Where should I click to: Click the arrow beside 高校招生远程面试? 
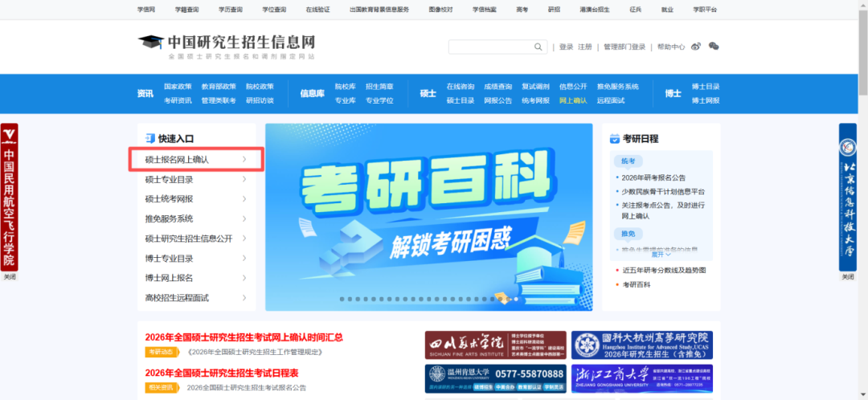click(244, 298)
